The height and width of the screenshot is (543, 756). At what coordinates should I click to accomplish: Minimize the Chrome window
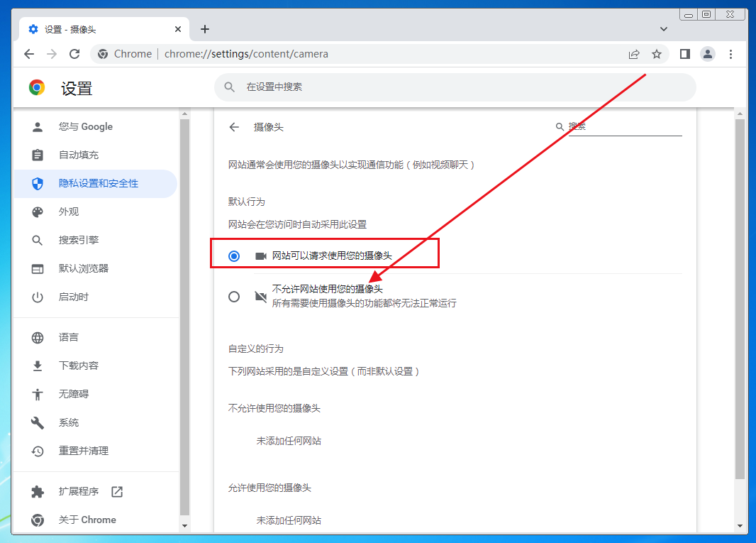coord(689,15)
